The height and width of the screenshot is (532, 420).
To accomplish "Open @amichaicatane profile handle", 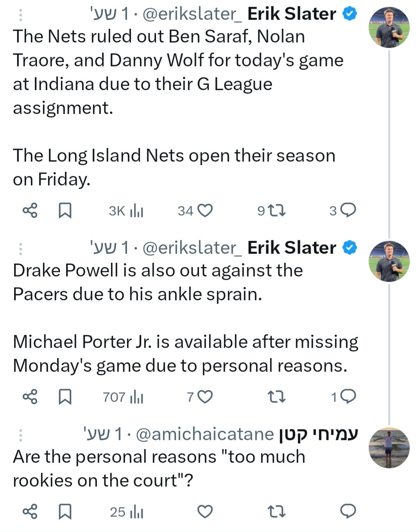I will (x=205, y=434).
